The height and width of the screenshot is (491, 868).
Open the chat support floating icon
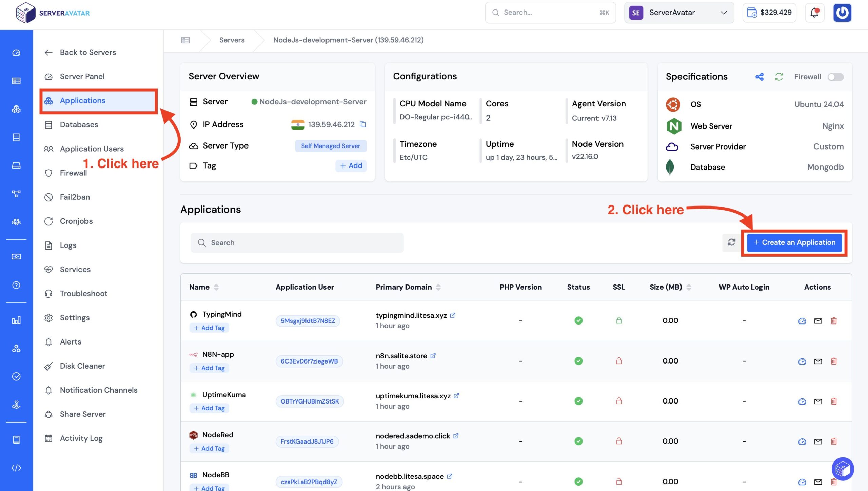[843, 469]
